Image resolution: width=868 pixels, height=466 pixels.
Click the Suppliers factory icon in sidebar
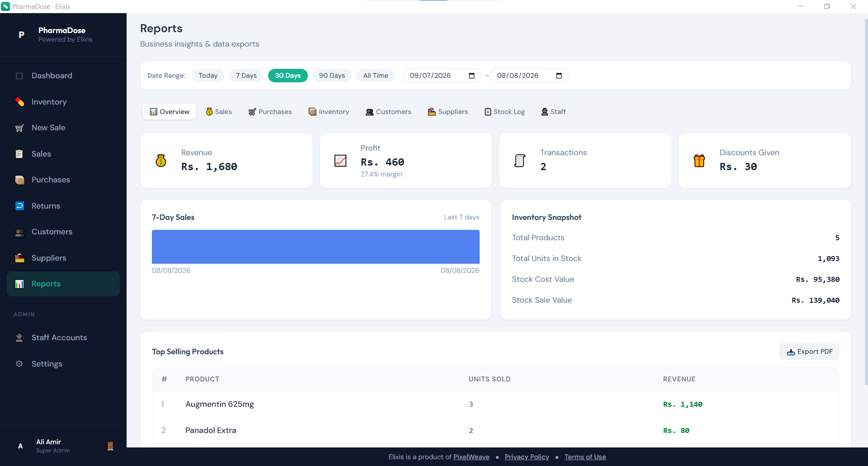pos(19,258)
